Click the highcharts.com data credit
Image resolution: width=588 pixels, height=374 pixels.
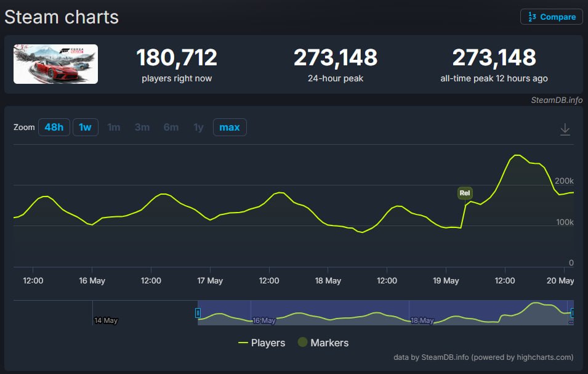(x=483, y=357)
